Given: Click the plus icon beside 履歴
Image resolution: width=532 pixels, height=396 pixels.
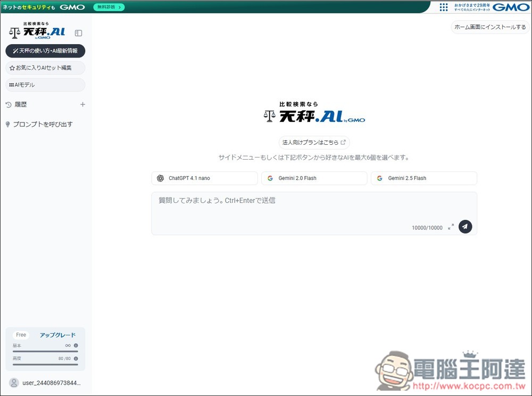Looking at the screenshot, I should click(82, 104).
